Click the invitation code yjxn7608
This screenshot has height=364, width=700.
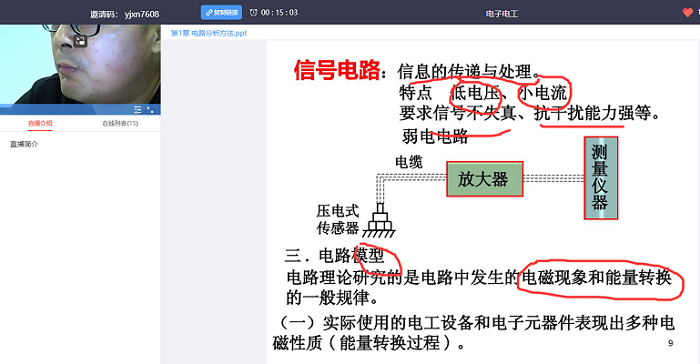(x=142, y=14)
